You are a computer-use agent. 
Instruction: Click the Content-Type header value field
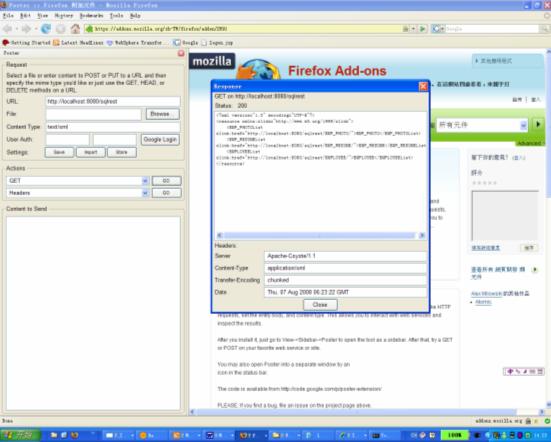point(345,268)
